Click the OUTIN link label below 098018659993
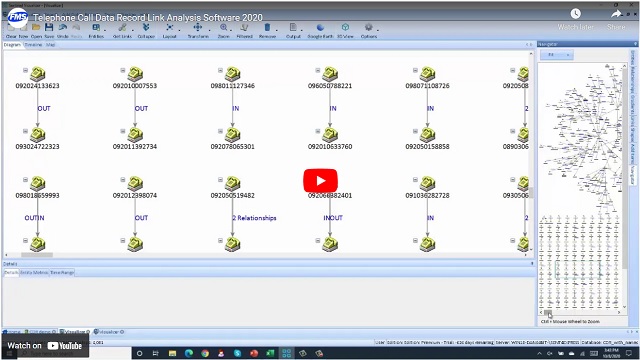The width and height of the screenshot is (640, 360). click(34, 218)
